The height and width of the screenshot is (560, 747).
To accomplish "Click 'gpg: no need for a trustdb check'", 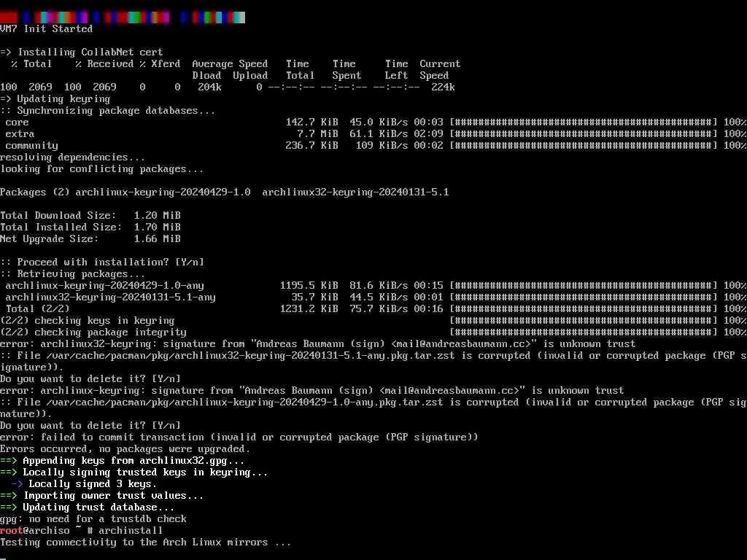I will [93, 519].
